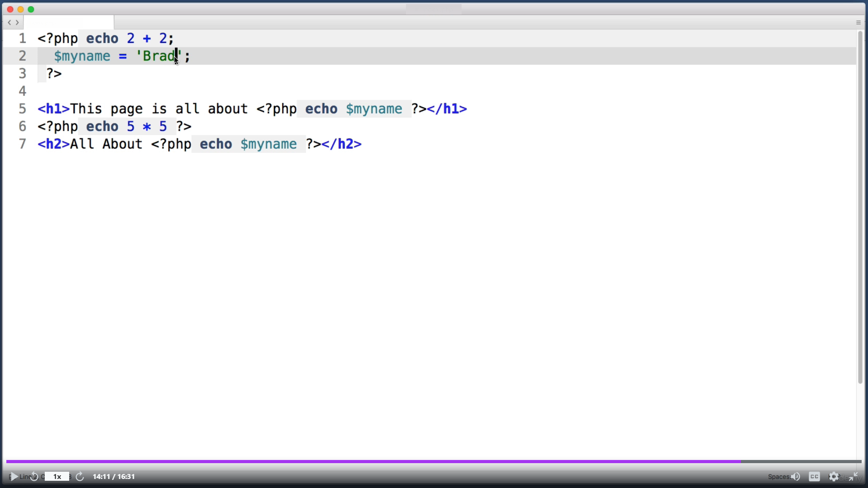Click line number 7 in the gutter
868x488 pixels.
click(22, 144)
